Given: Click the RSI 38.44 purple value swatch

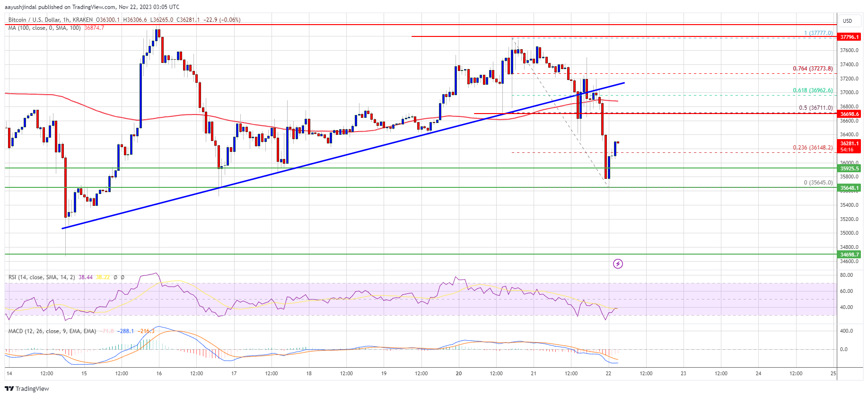Looking at the screenshot, I should click(86, 277).
